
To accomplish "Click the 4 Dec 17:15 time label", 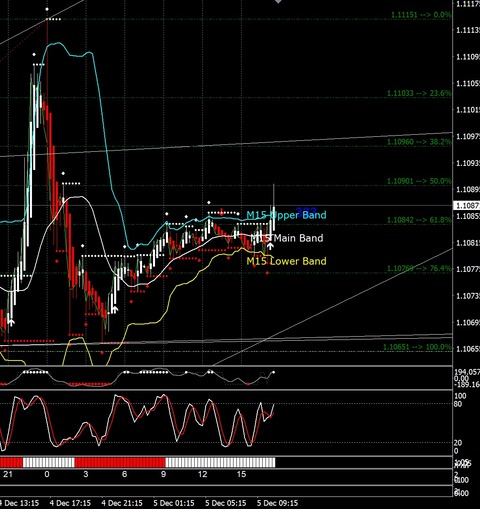I will (70, 503).
